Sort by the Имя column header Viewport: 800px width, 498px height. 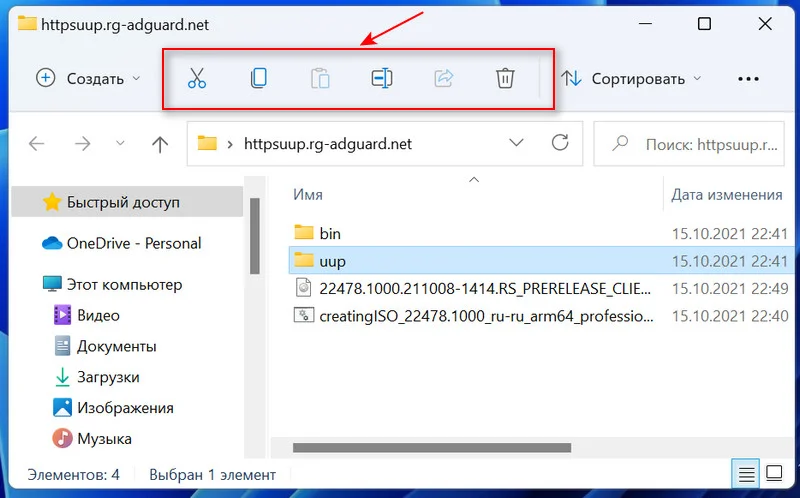(308, 195)
